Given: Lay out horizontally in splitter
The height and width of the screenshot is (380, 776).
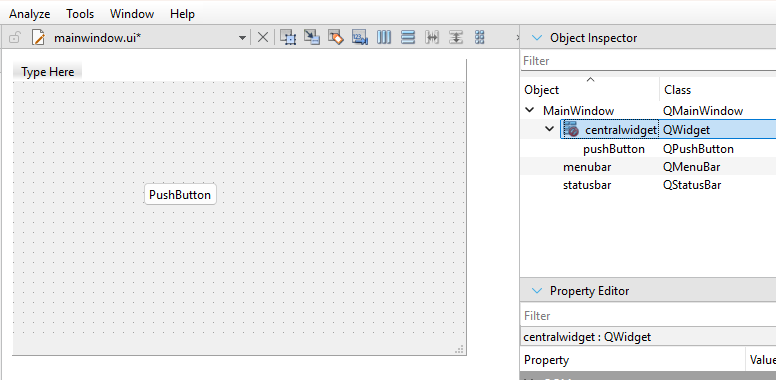Looking at the screenshot, I should click(432, 37).
